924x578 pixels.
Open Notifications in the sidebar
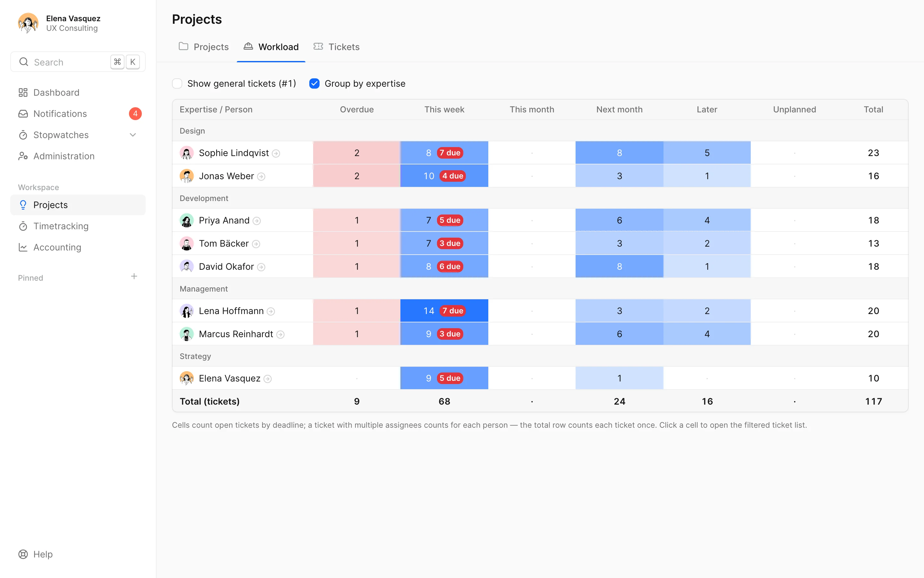(x=78, y=114)
